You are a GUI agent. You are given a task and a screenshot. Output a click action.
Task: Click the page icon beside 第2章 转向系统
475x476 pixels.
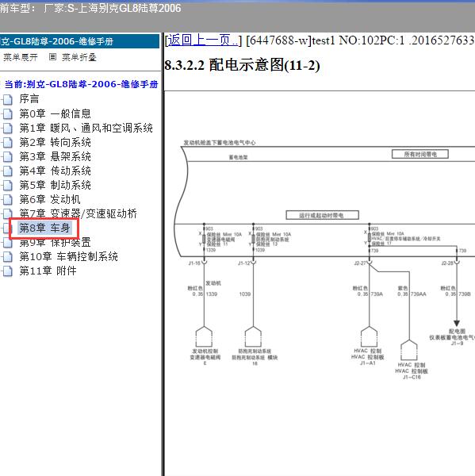[x=8, y=142]
